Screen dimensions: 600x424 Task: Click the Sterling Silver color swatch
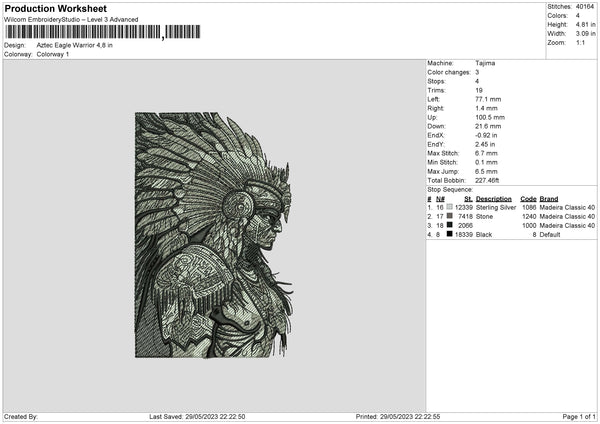pos(447,207)
